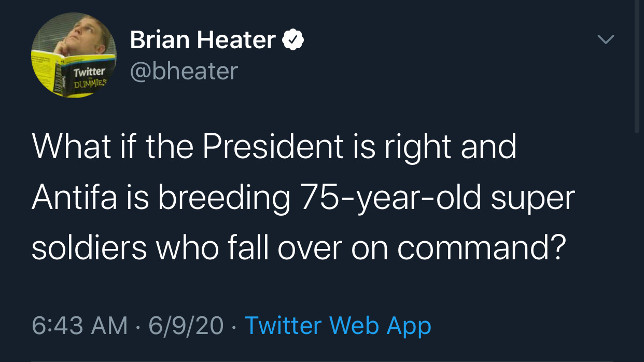Visit the @bheater handle link

(x=184, y=71)
